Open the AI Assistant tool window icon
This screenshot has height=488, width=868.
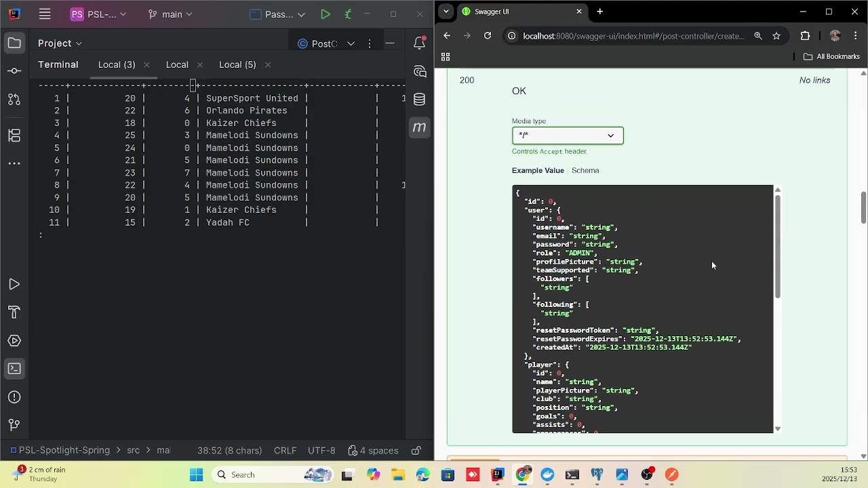[x=420, y=72]
